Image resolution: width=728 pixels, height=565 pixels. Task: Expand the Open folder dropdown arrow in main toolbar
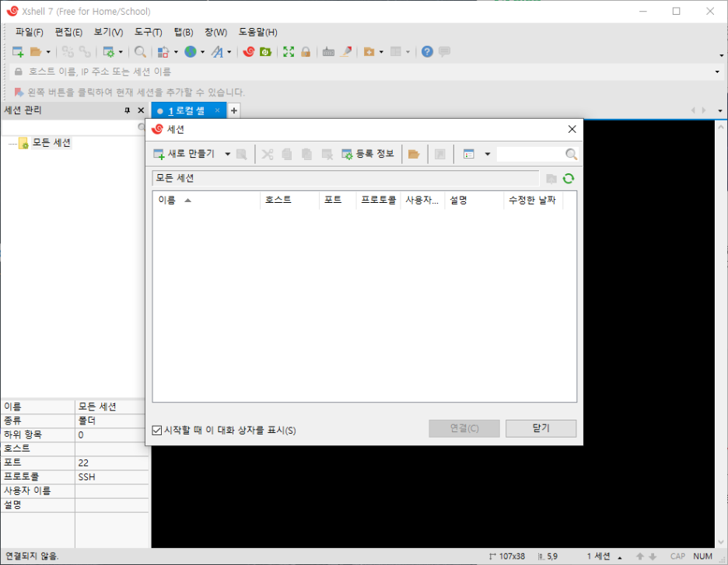[x=48, y=52]
